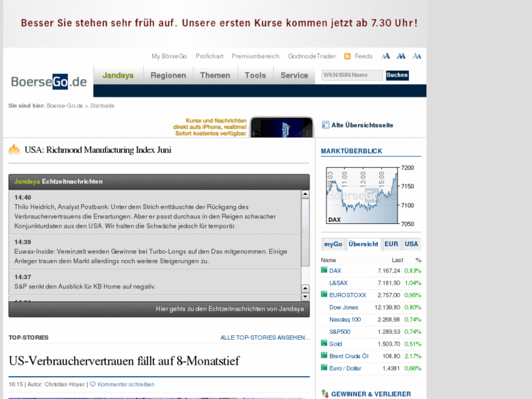Open the Brent Crude Öl quote link
Image resolution: width=532 pixels, height=399 pixels.
pyautogui.click(x=349, y=357)
